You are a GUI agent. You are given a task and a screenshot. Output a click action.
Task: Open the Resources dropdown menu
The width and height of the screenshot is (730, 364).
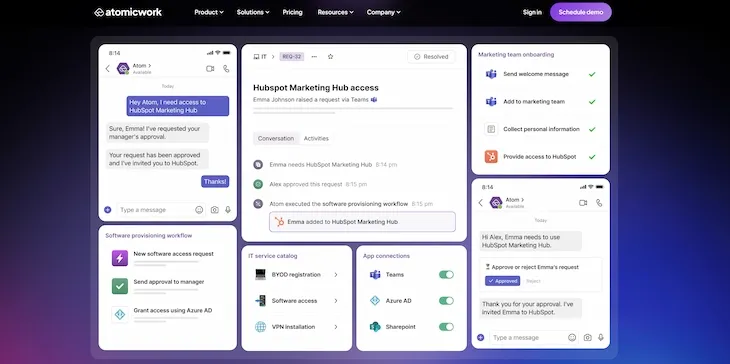click(335, 13)
